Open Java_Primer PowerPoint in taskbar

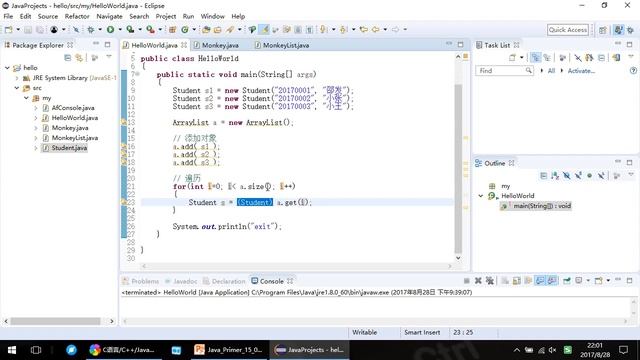[229, 350]
